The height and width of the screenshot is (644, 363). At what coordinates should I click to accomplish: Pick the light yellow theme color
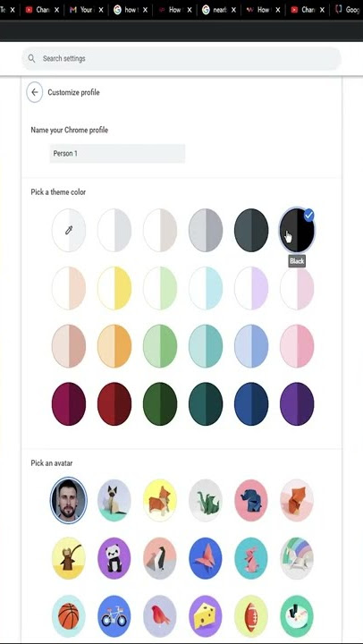(x=114, y=288)
